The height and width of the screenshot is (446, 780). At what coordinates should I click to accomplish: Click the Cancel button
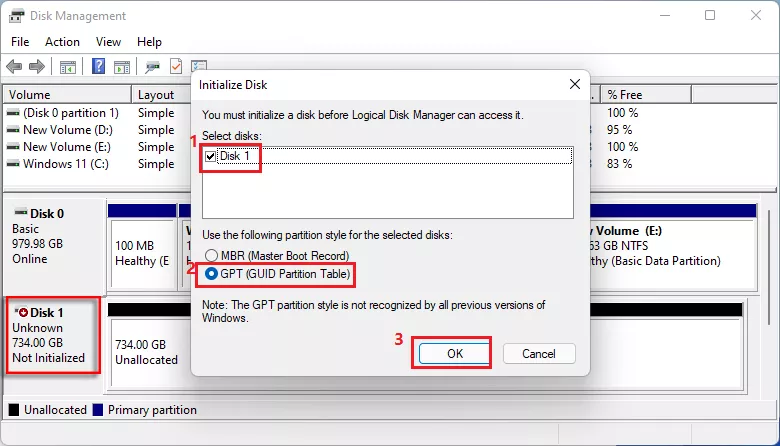[x=539, y=354]
